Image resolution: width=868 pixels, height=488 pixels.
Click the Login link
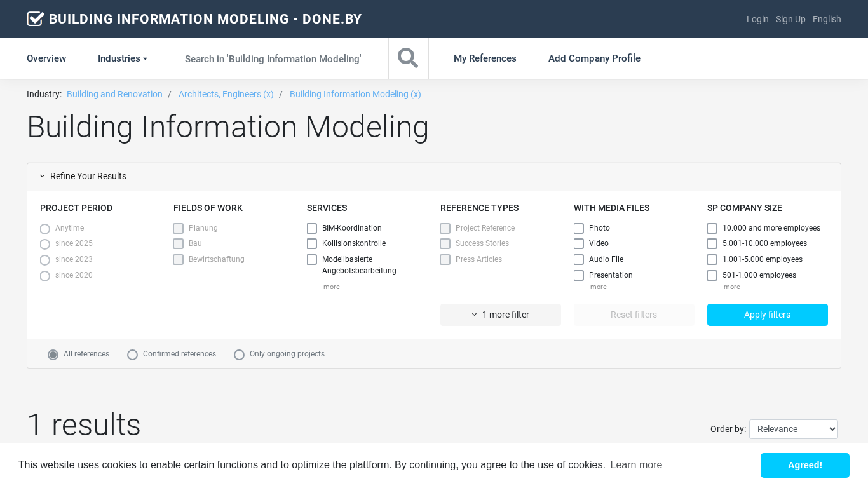(757, 19)
